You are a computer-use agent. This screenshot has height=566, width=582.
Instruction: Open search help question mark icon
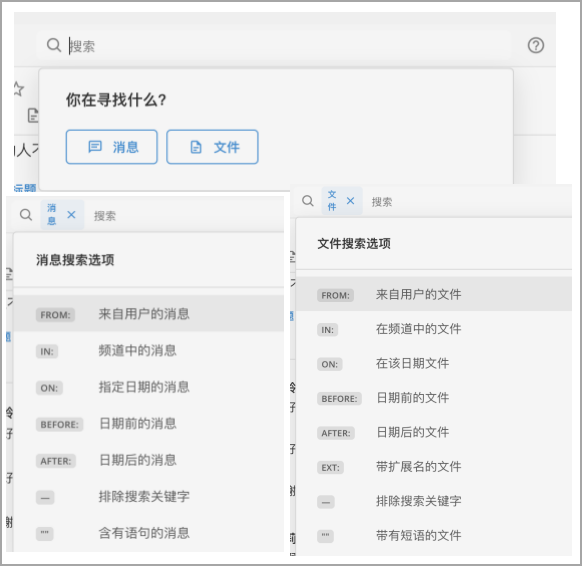(536, 45)
